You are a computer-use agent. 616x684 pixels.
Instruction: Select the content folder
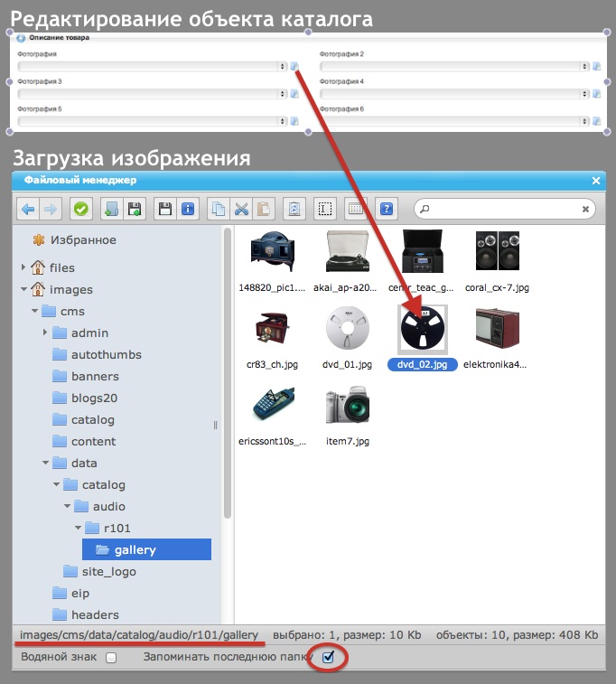[x=84, y=441]
